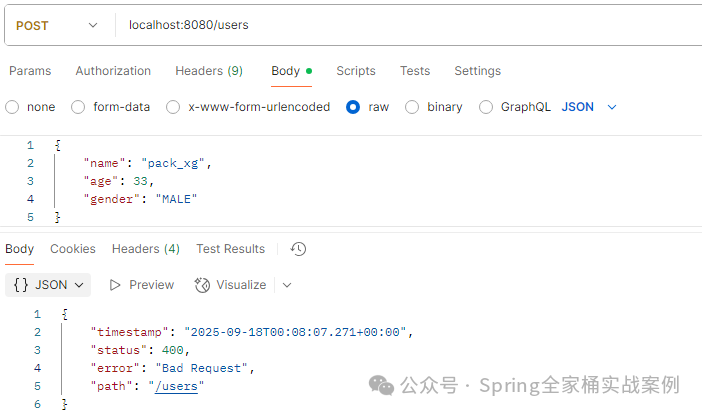
Task: Select the request Body tab
Action: pos(291,71)
